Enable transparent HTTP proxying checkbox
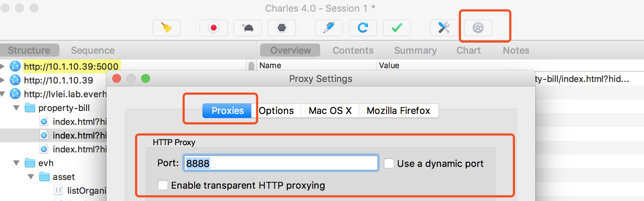The height and width of the screenshot is (201, 644). coord(163,185)
